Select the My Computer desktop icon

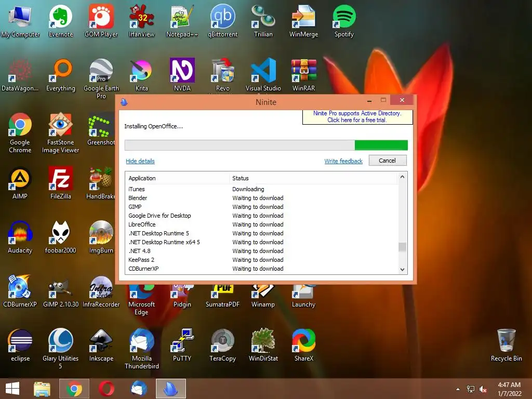pos(20,21)
